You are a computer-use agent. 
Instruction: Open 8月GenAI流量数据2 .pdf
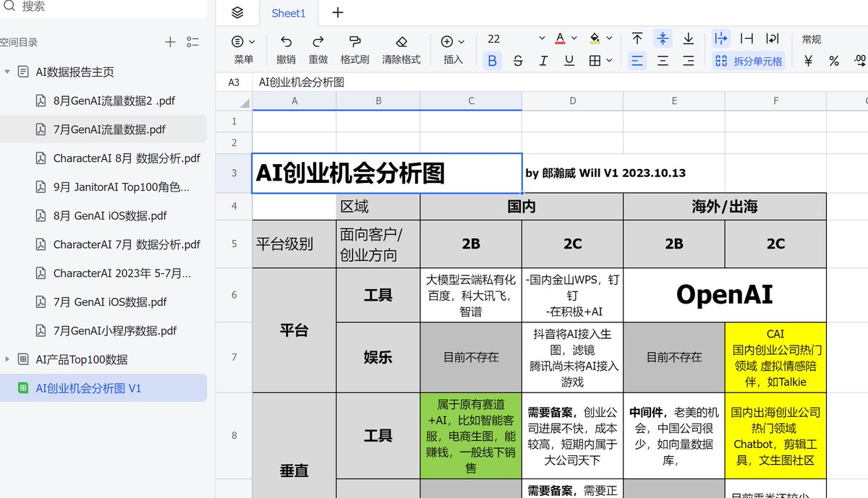click(114, 100)
